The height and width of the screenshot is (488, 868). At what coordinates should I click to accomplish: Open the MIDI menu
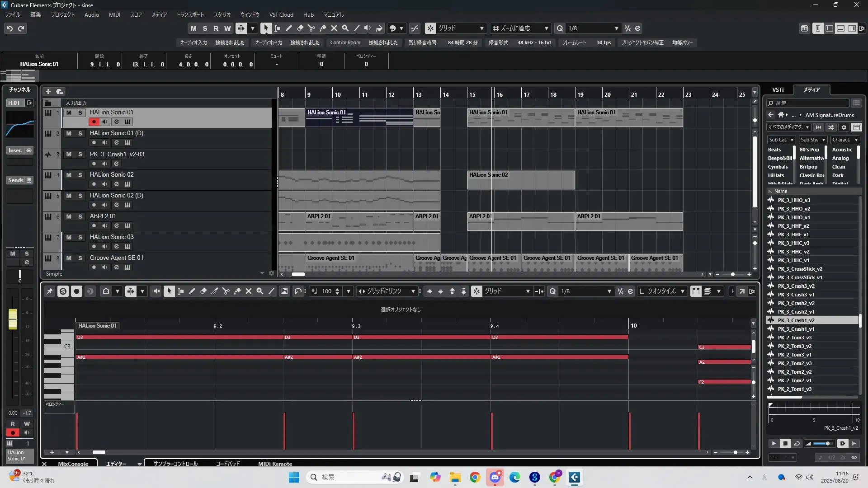114,14
